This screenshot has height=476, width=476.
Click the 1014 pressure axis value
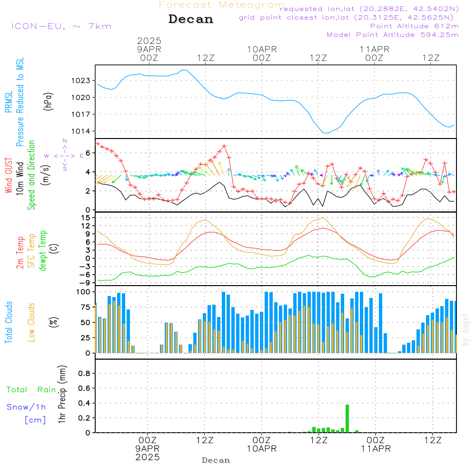(81, 131)
